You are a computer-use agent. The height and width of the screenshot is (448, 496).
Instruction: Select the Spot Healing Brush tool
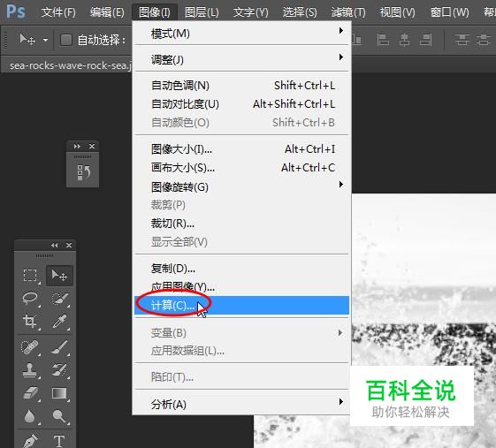[30, 347]
